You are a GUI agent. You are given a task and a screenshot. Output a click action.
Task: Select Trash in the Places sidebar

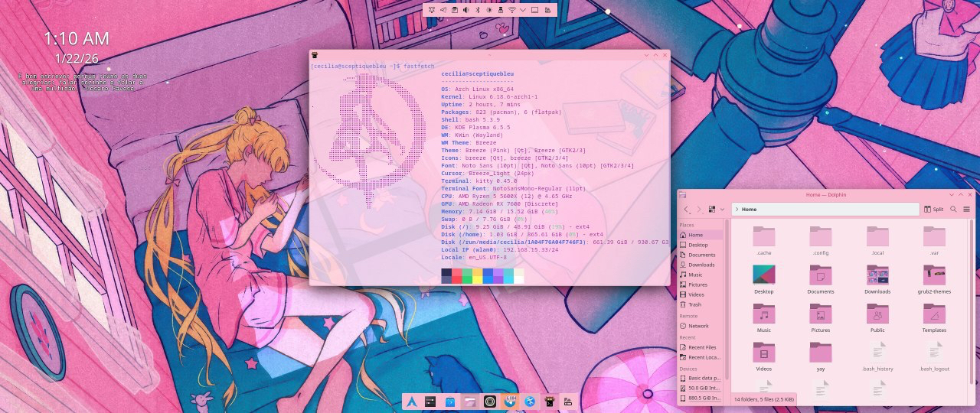point(694,304)
